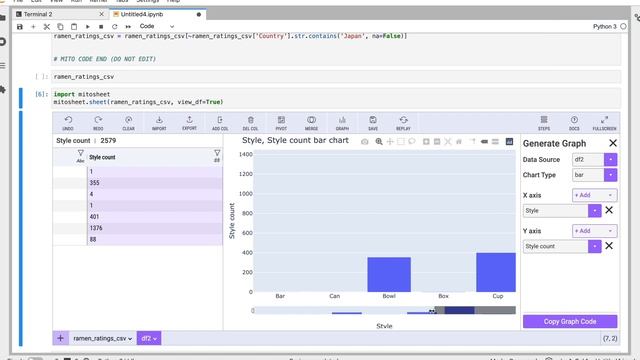
Task: Interrupt the kernel with the stop icon
Action: pos(101,27)
